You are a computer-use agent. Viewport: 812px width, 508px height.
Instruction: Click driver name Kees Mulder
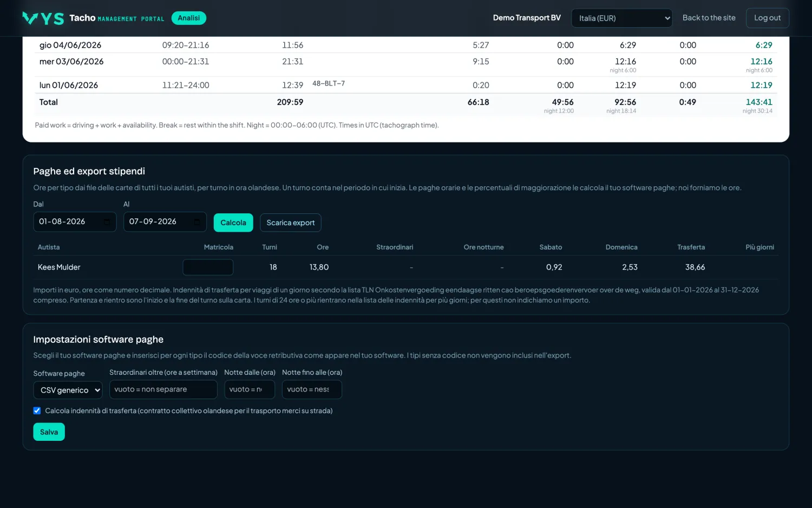coord(59,267)
